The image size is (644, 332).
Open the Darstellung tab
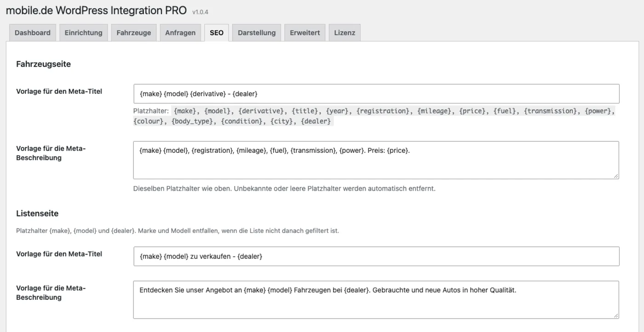coord(257,33)
